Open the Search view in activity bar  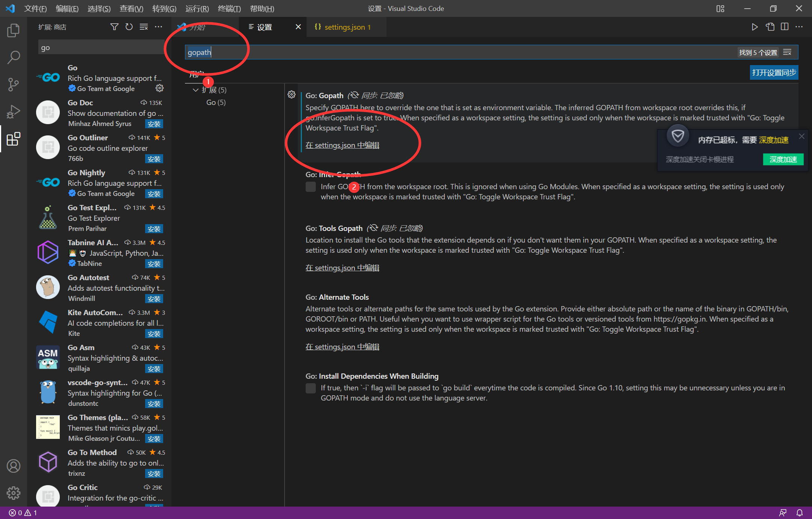point(14,58)
